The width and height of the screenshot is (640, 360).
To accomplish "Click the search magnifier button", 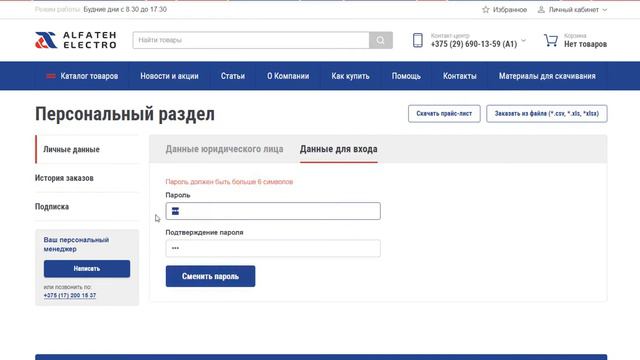I will (381, 40).
